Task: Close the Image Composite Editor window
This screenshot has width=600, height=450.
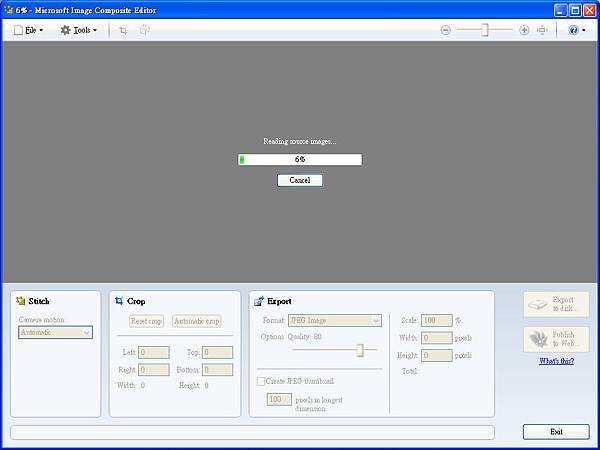Action: (589, 10)
